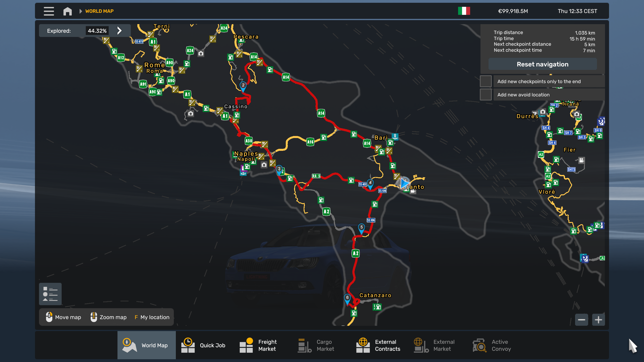Open the hamburger main menu
The width and height of the screenshot is (644, 362).
coord(49,11)
